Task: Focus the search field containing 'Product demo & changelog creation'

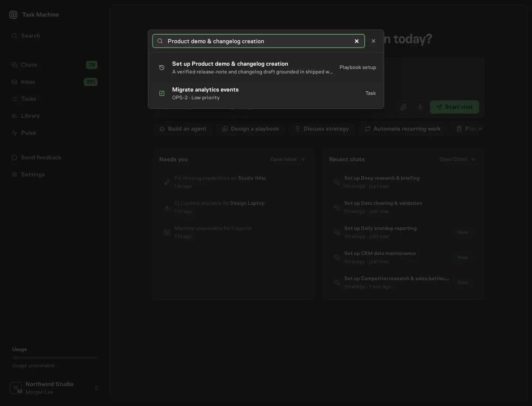Action: pyautogui.click(x=259, y=41)
